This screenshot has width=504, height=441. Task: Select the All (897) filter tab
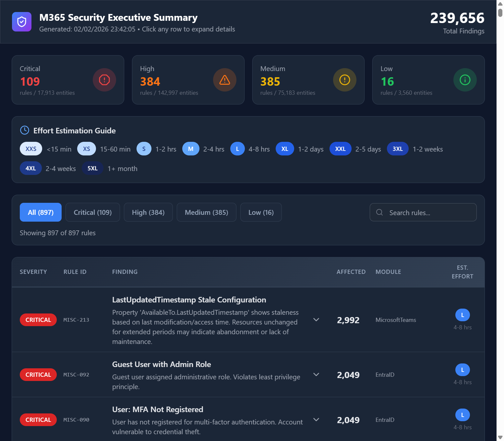(41, 212)
